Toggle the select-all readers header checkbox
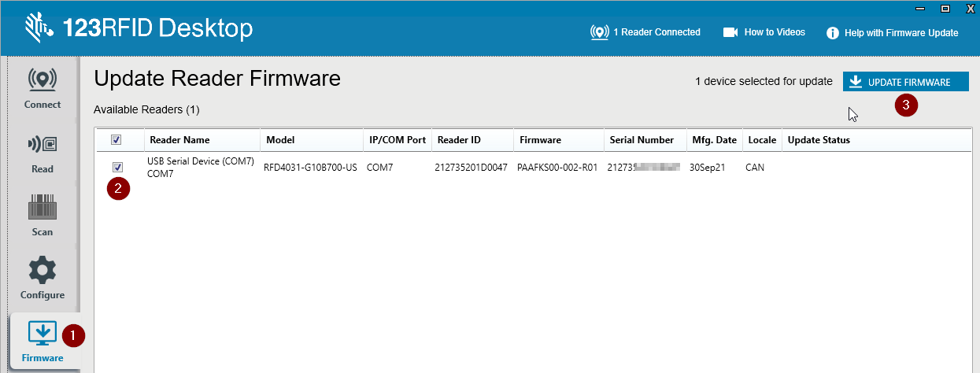980x373 pixels. [x=116, y=140]
